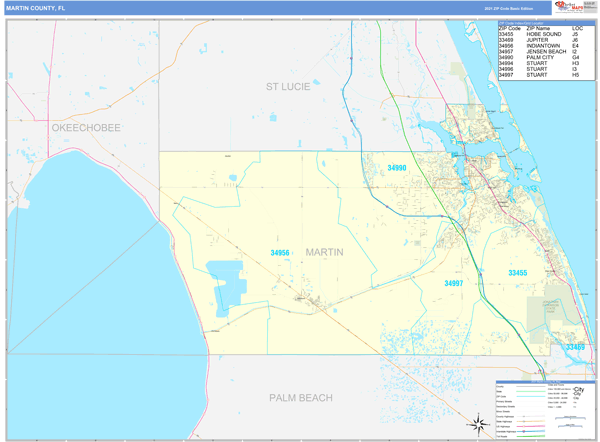Click the MARTIN county name label
Image resolution: width=600 pixels, height=442 pixels.
324,252
